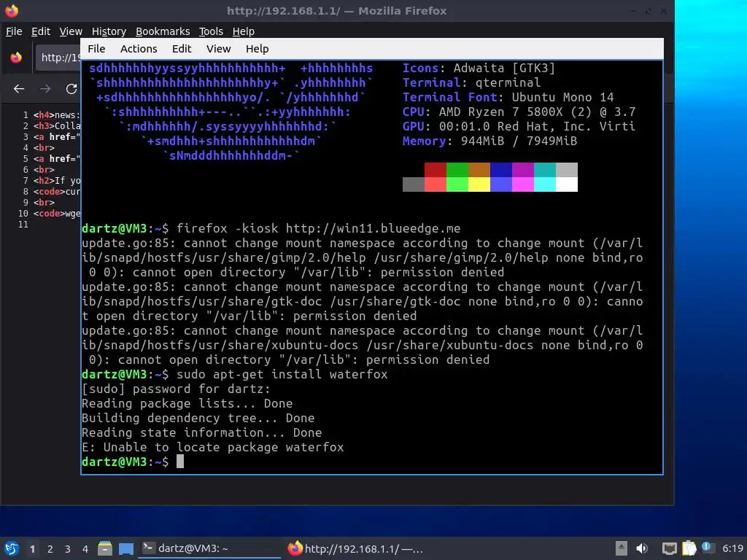The image size is (747, 560).
Task: Click 'E: Unable to locate package waterfox' line
Action: coord(212,448)
